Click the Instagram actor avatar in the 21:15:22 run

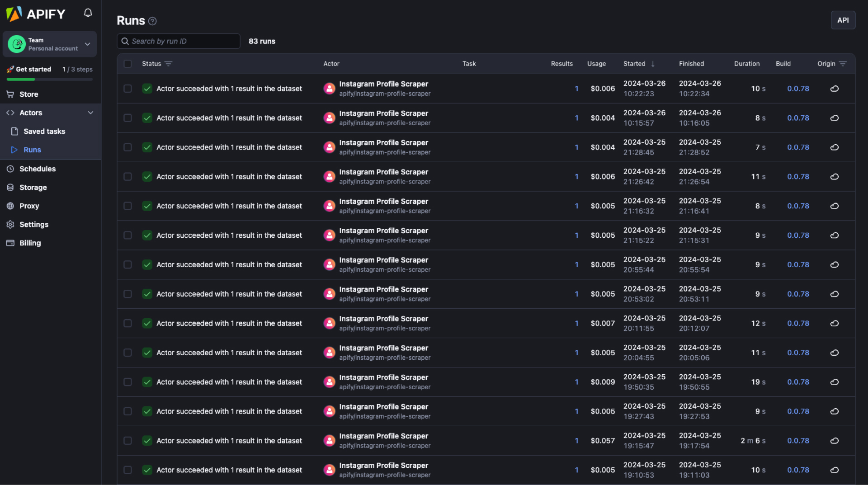[x=330, y=235]
